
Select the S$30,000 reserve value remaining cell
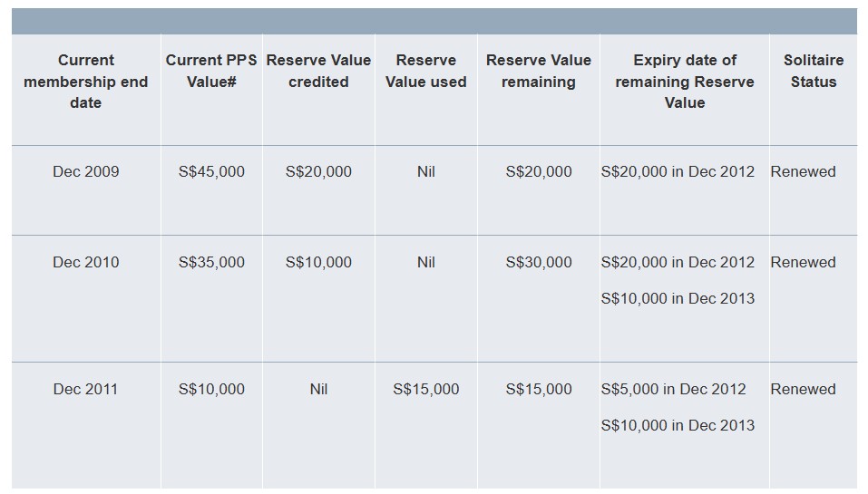(x=539, y=262)
